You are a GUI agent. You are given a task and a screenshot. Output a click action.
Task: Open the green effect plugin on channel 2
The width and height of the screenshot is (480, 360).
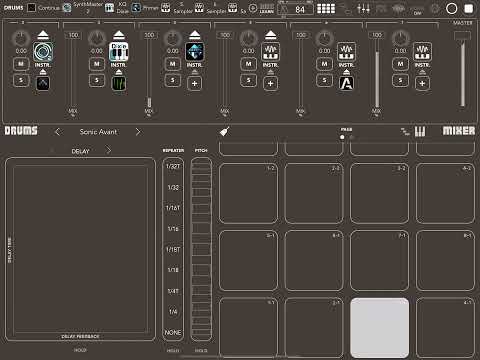point(119,83)
